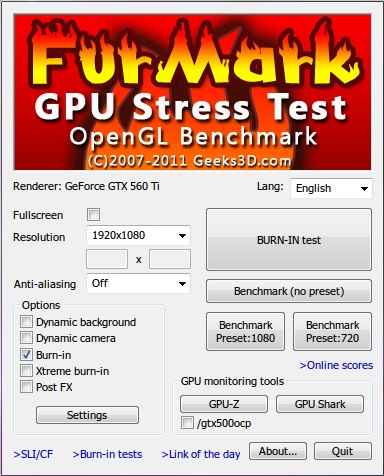384x476 pixels.
Task: Click the FurMark banner image
Action: pos(192,92)
